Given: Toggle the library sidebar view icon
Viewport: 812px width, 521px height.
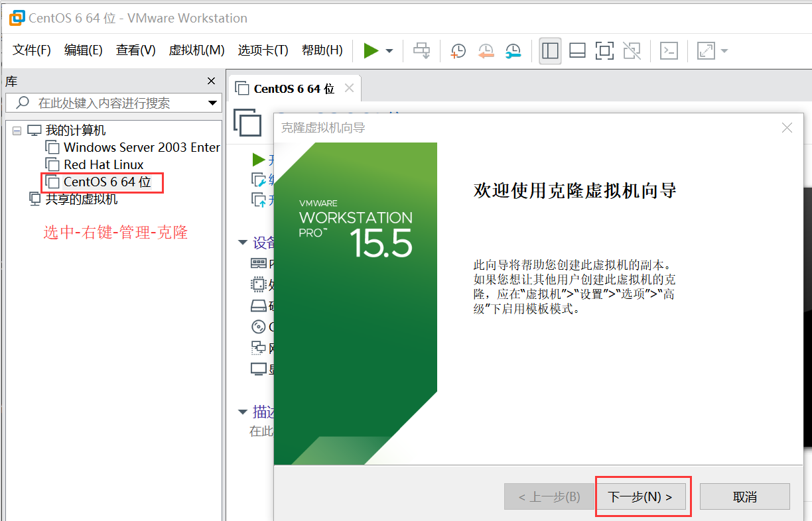Looking at the screenshot, I should pos(550,51).
